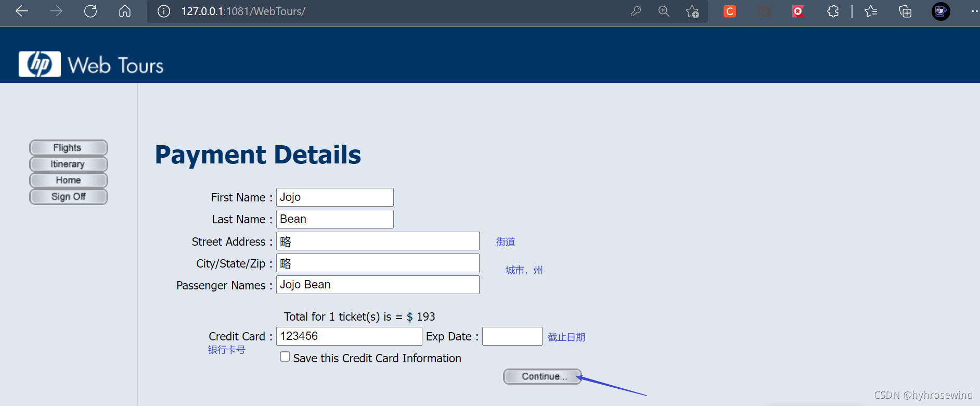Image resolution: width=980 pixels, height=406 pixels.
Task: Open the favorites list
Action: 871,11
